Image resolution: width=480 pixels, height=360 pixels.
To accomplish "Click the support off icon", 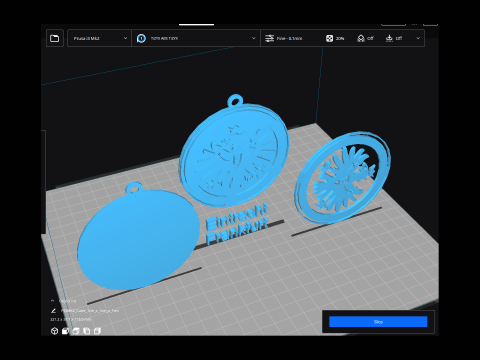I will pyautogui.click(x=361, y=39).
